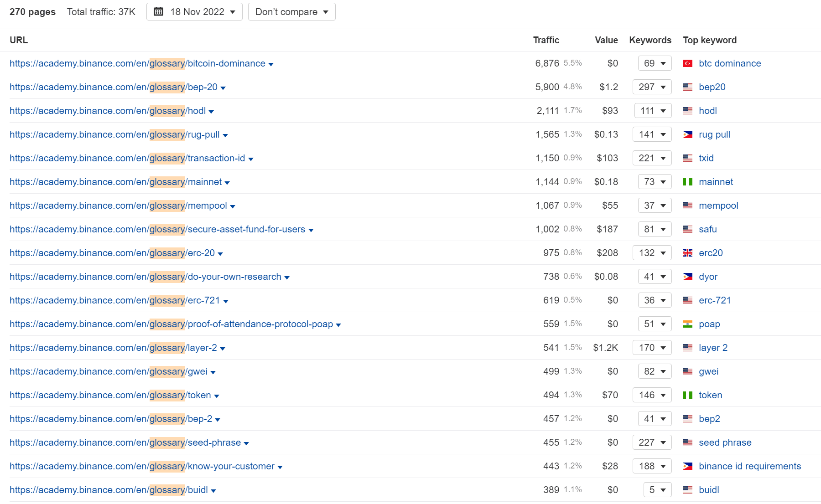Open the gwei glossary URL
The width and height of the screenshot is (821, 504).
click(109, 371)
